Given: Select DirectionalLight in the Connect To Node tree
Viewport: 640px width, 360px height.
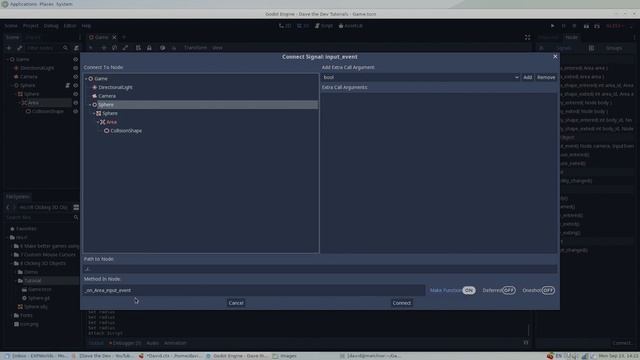Looking at the screenshot, I should 115,87.
